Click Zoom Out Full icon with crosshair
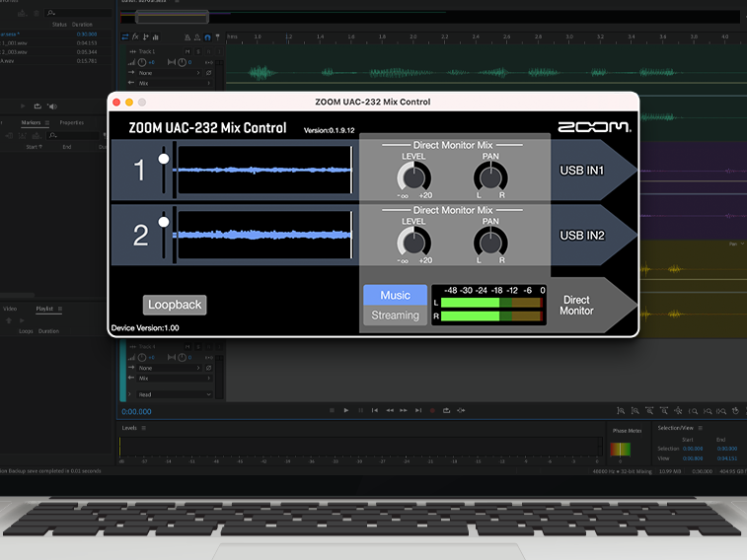Image resolution: width=747 pixels, height=560 pixels. (678, 410)
